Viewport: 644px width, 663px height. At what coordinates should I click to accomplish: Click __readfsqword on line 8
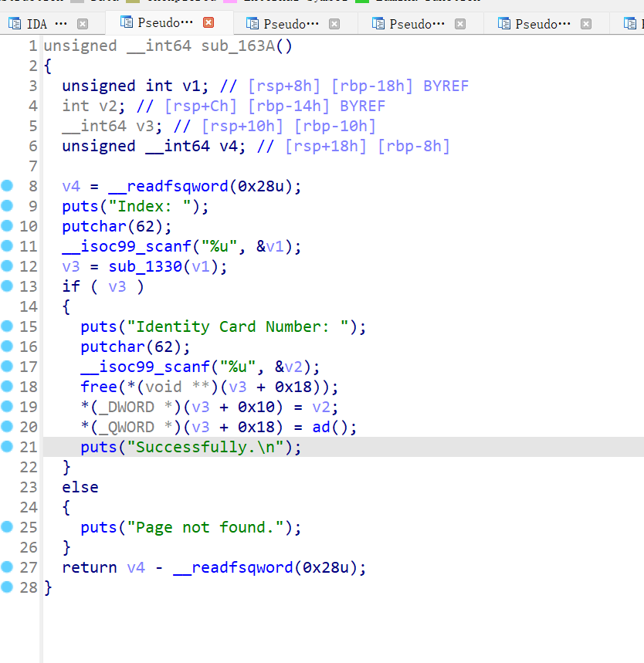(168, 187)
